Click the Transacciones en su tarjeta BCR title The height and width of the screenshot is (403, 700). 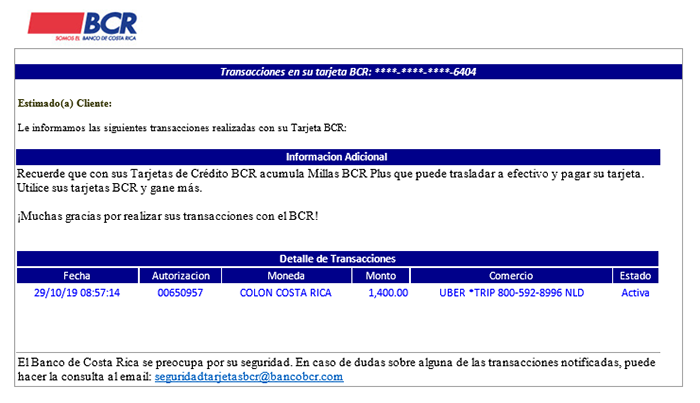coord(348,72)
